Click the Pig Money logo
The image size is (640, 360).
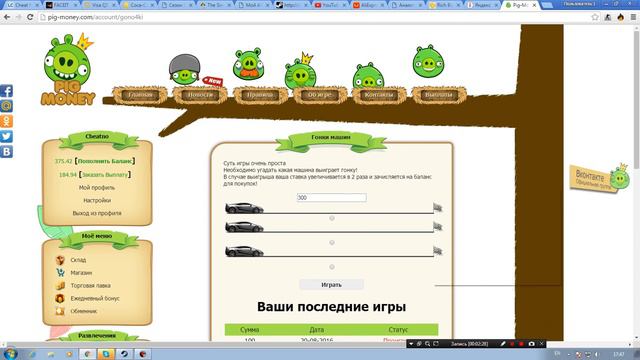click(68, 70)
